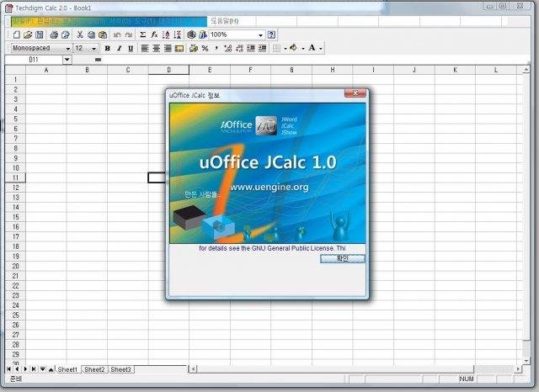Open font color dropdown arrow

pyautogui.click(x=320, y=49)
